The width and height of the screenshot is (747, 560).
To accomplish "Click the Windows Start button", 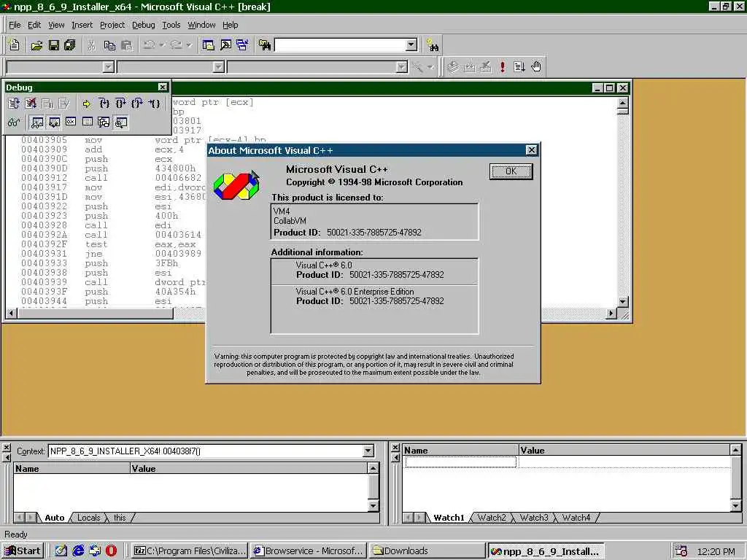I will [x=23, y=551].
